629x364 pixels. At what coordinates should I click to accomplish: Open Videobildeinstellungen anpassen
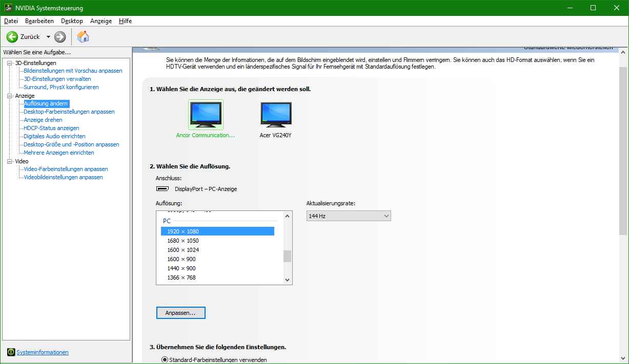pos(63,177)
